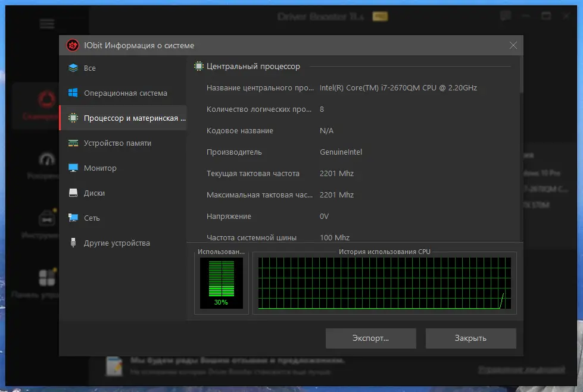This screenshot has height=392, width=583.
Task: Click the speedometer boost icon in Driver Booster sidebar
Action: coord(47,160)
